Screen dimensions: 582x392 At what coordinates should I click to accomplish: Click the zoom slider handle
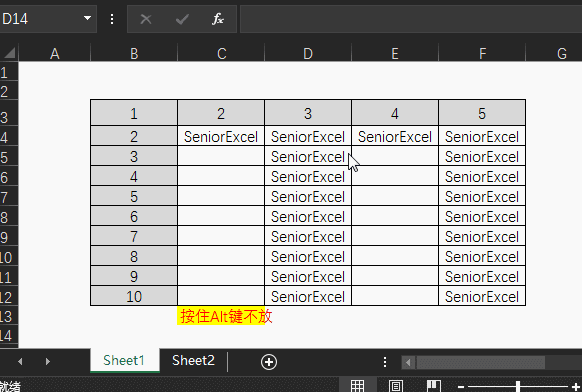coord(518,386)
